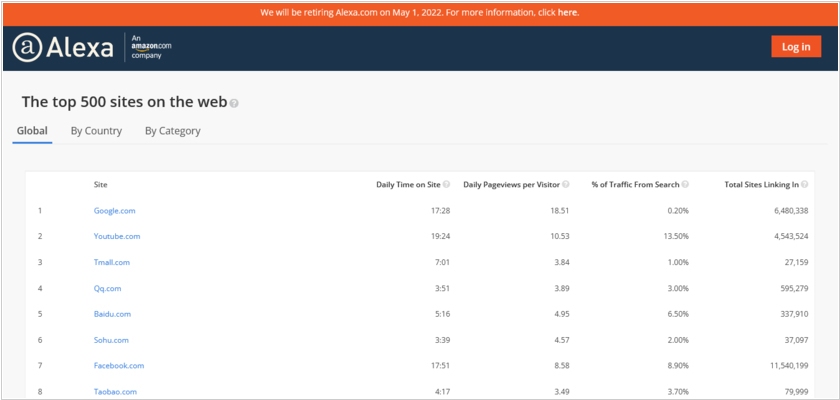Click the value 17:28 in Google row

coord(440,210)
